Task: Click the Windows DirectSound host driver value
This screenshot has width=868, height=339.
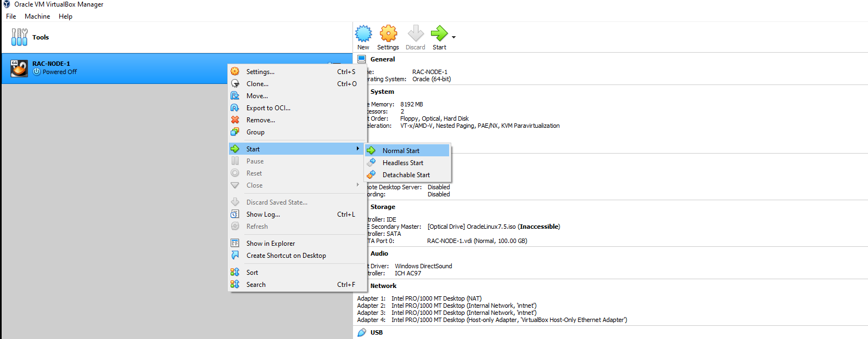Action: tap(423, 266)
